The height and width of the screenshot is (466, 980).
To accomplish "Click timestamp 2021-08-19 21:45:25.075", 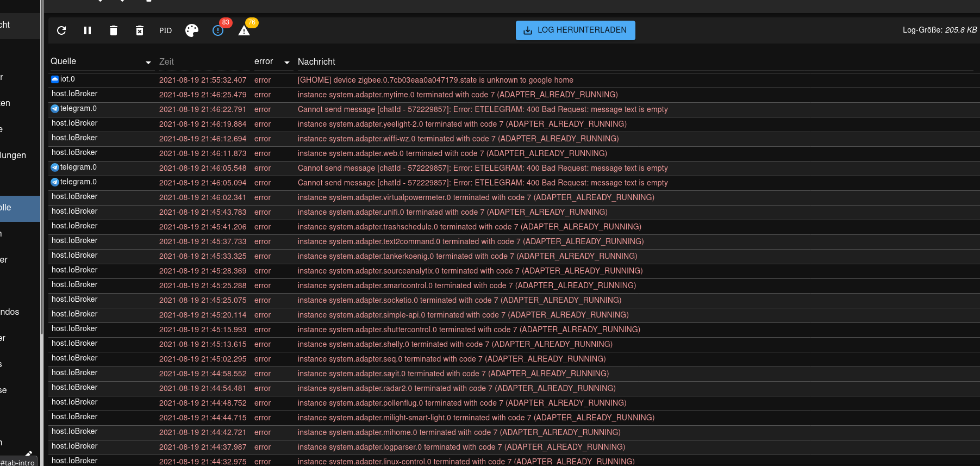I will [x=203, y=300].
